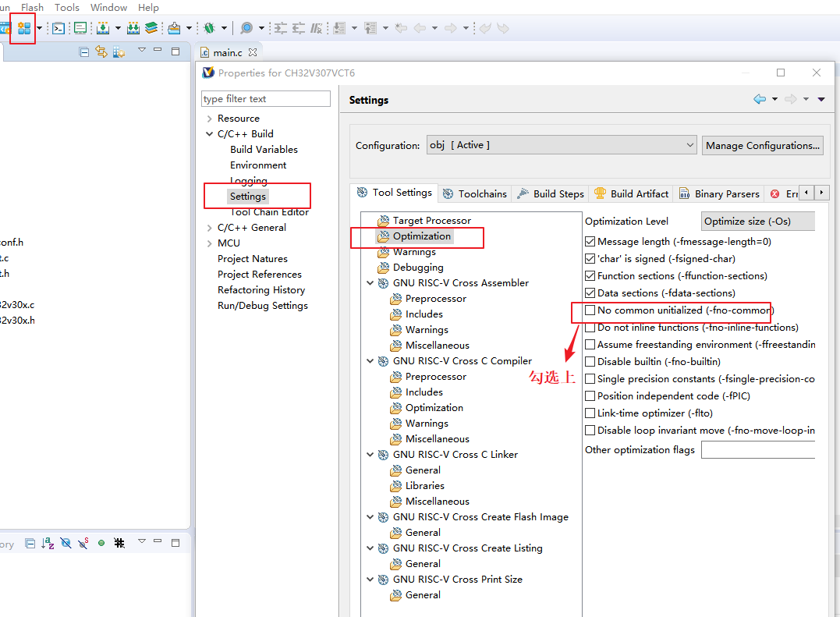Enable Link-time optimizer (-flto) checkbox
The width and height of the screenshot is (840, 617).
tap(590, 413)
